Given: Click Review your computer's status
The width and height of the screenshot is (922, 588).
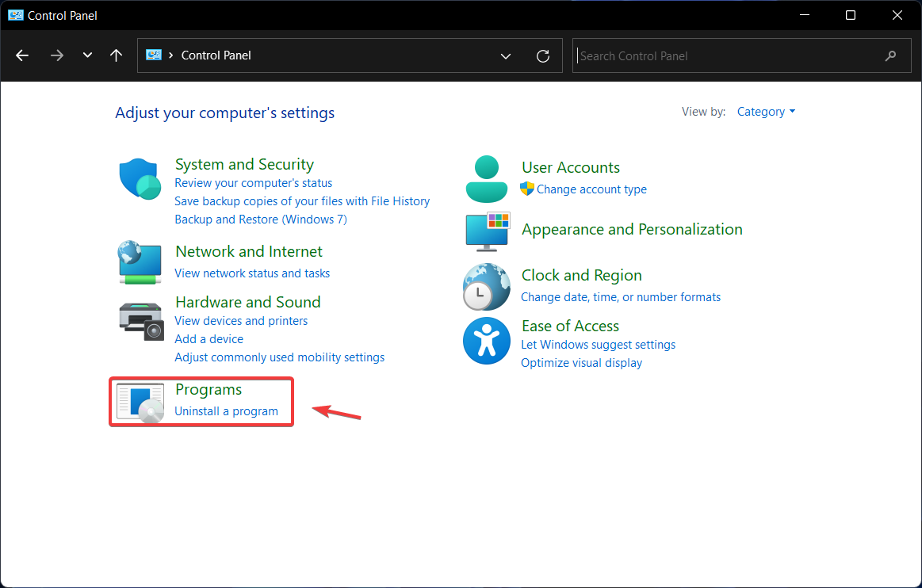Looking at the screenshot, I should click(x=254, y=183).
